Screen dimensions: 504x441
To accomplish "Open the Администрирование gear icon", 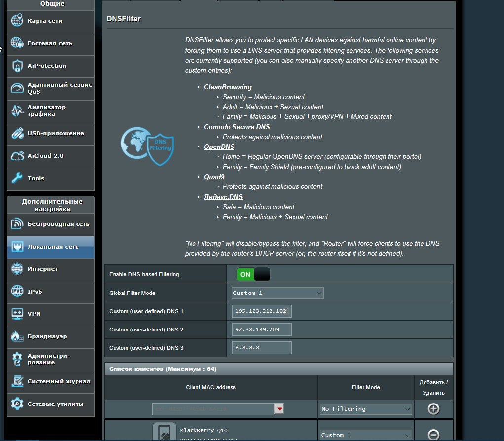I will [x=17, y=359].
